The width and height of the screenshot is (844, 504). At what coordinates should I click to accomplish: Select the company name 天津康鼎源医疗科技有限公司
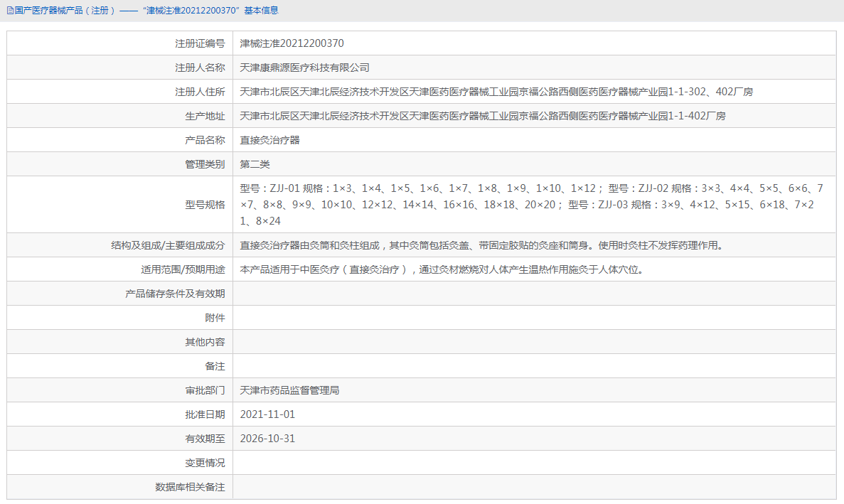point(304,68)
